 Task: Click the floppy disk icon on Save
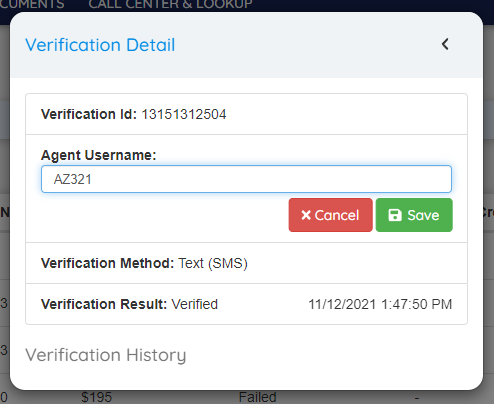tap(395, 215)
